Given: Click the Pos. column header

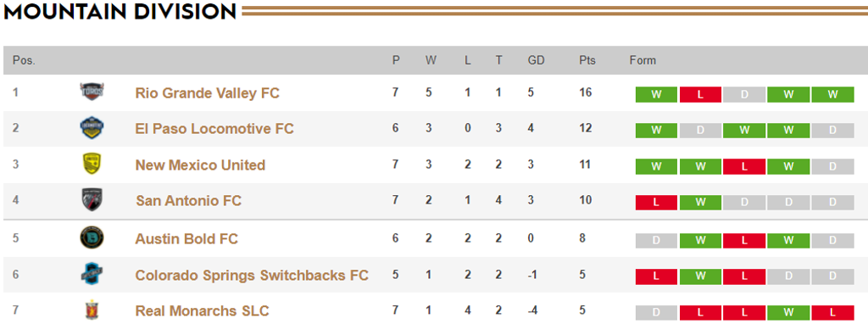Looking at the screenshot, I should click(24, 60).
